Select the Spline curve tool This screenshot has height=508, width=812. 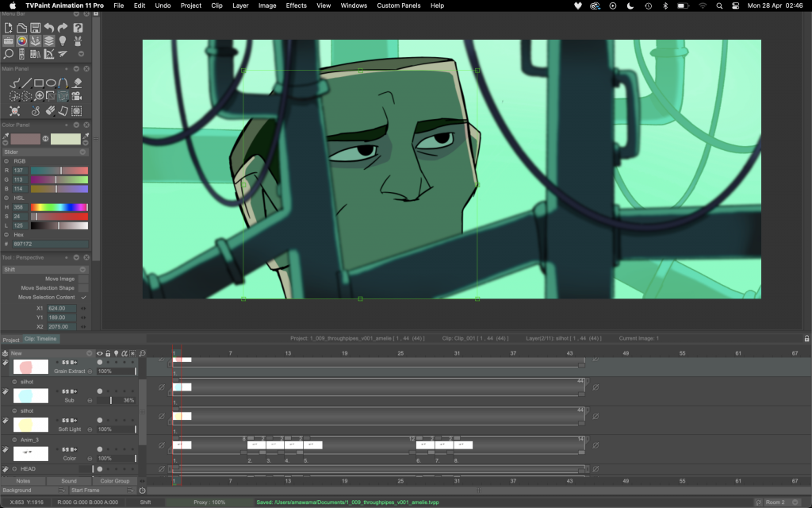pos(63,83)
